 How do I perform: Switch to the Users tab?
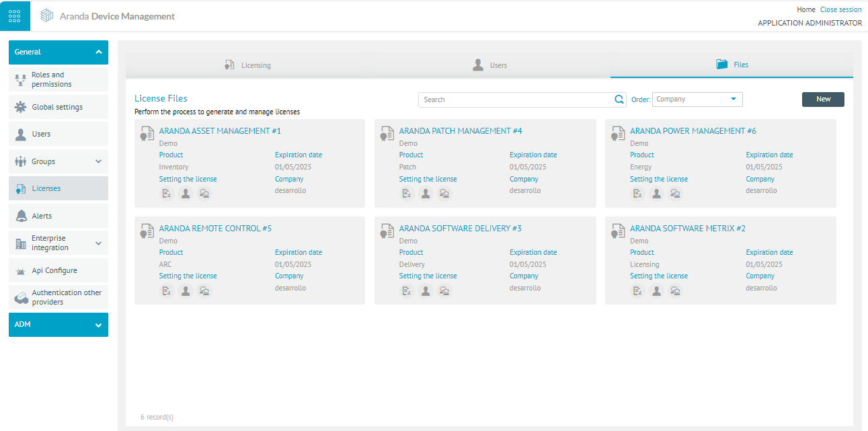click(489, 65)
